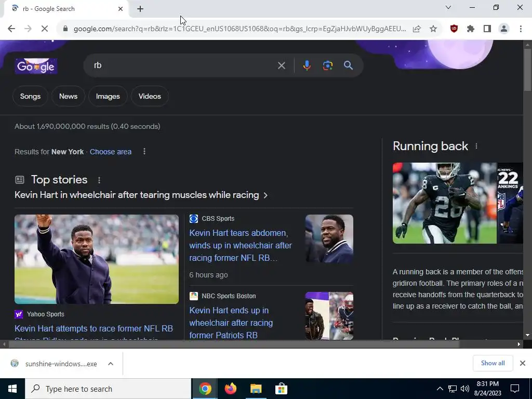This screenshot has width=532, height=399.
Task: Open the Chrome profile avatar
Action: (504, 29)
